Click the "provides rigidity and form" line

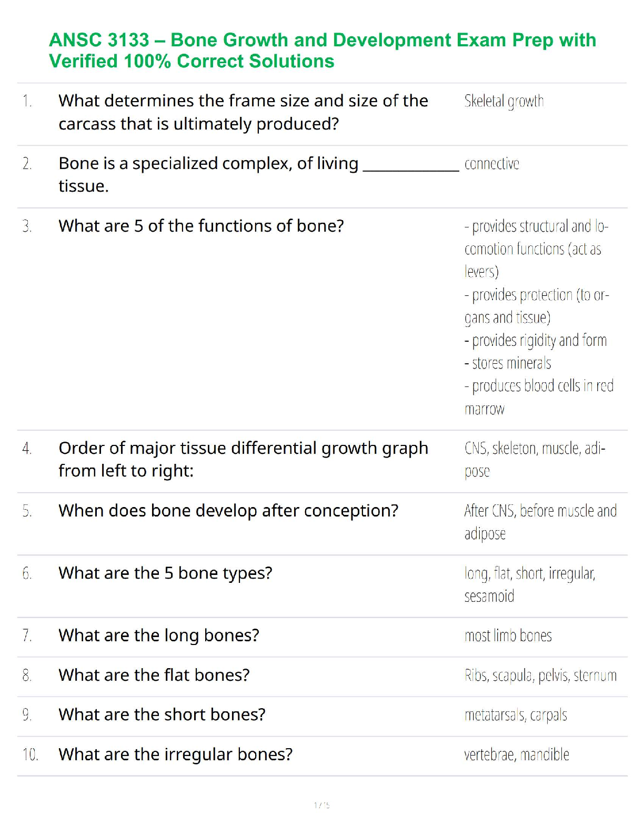[x=536, y=341]
